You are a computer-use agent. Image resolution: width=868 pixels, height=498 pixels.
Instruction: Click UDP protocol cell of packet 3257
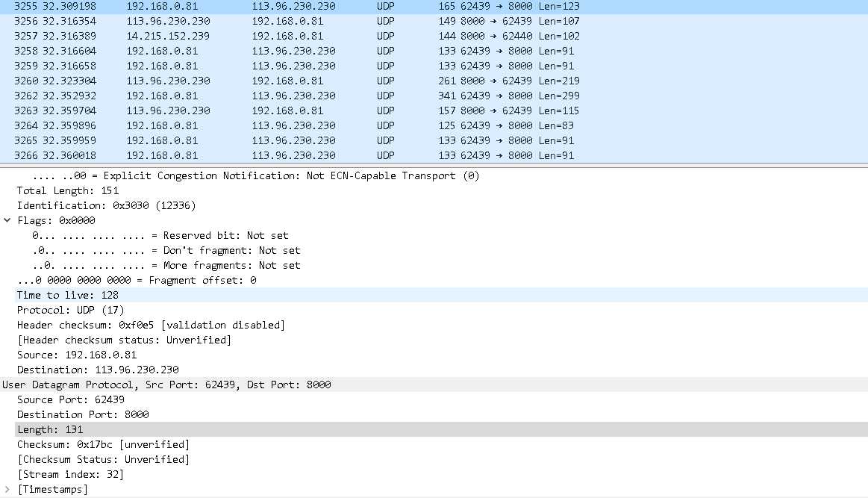(386, 36)
